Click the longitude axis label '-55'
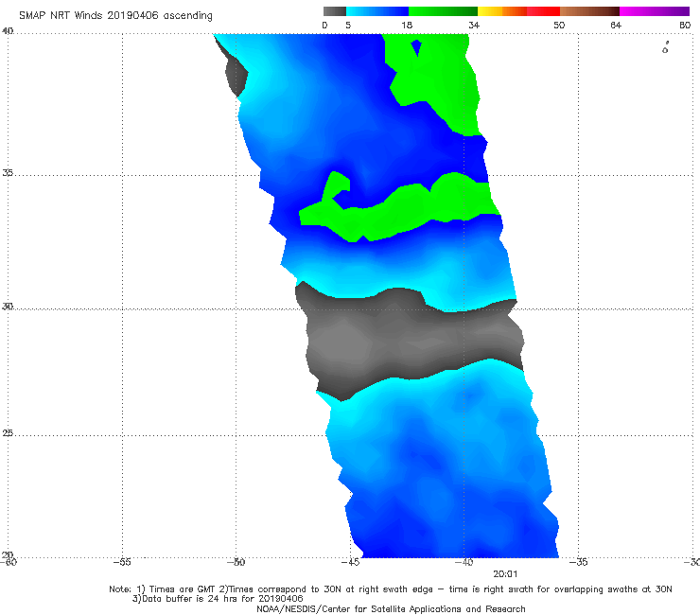This screenshot has height=615, width=700. (122, 562)
